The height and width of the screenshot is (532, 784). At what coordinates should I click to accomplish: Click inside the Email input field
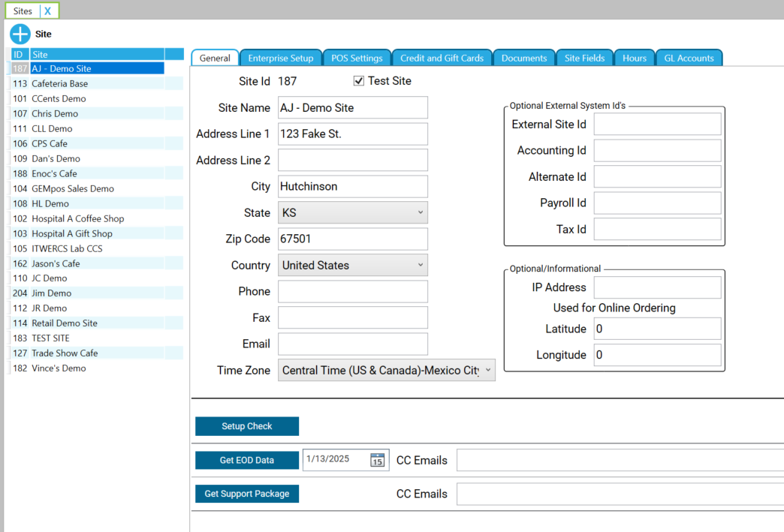tap(352, 344)
